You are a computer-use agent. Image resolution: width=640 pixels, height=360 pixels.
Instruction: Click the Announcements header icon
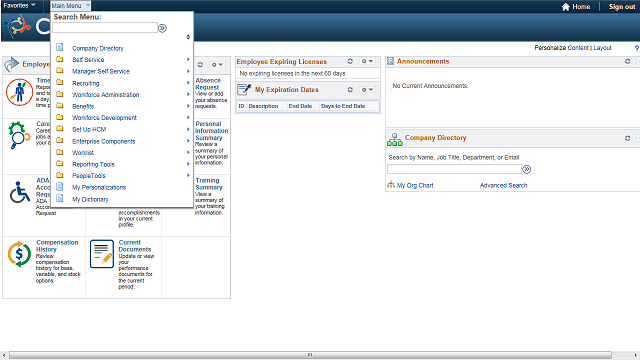click(390, 61)
